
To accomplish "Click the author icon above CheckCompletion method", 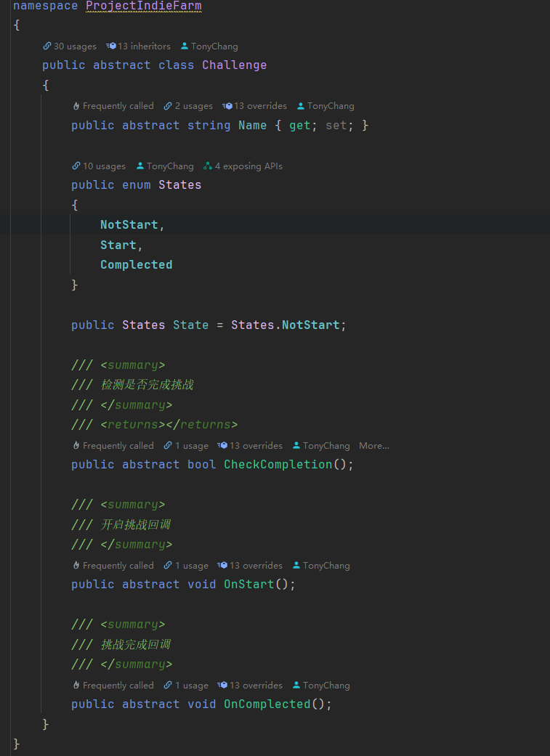I will coord(296,446).
